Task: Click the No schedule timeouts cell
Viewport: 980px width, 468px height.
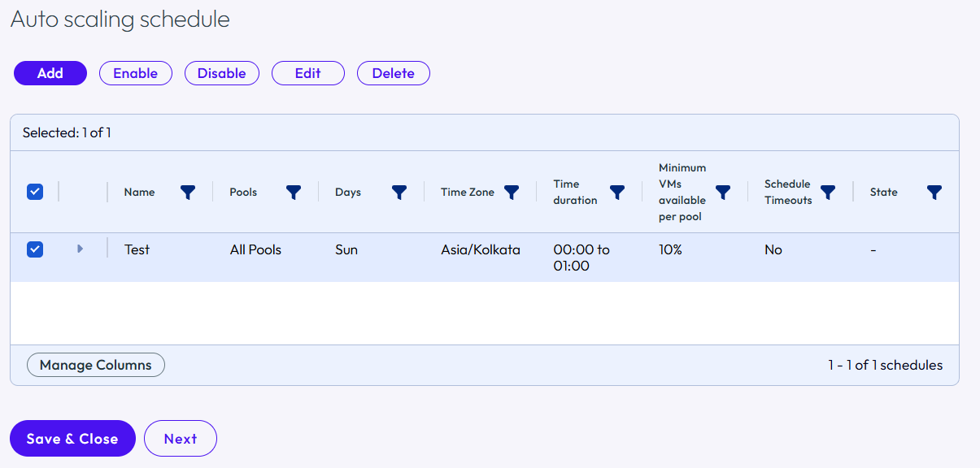Action: [x=773, y=249]
